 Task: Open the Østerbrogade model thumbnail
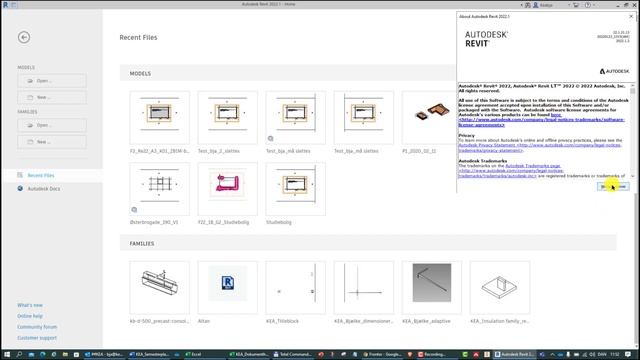coord(160,189)
